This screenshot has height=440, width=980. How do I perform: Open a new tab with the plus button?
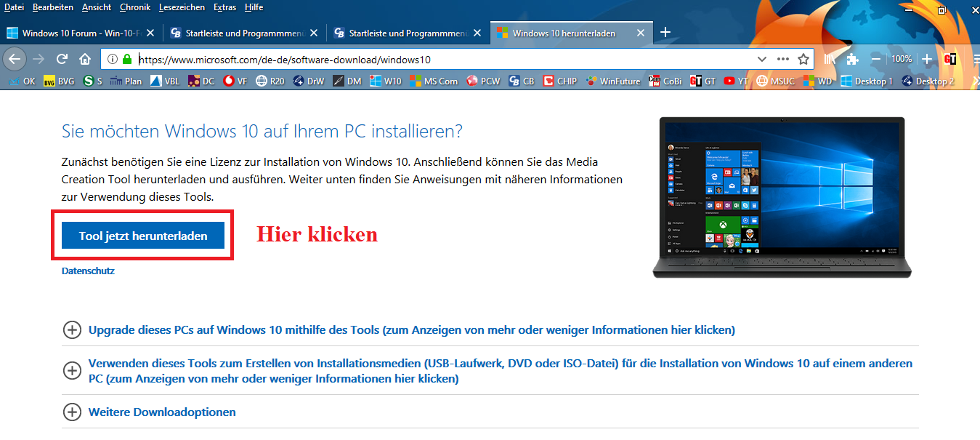click(665, 33)
